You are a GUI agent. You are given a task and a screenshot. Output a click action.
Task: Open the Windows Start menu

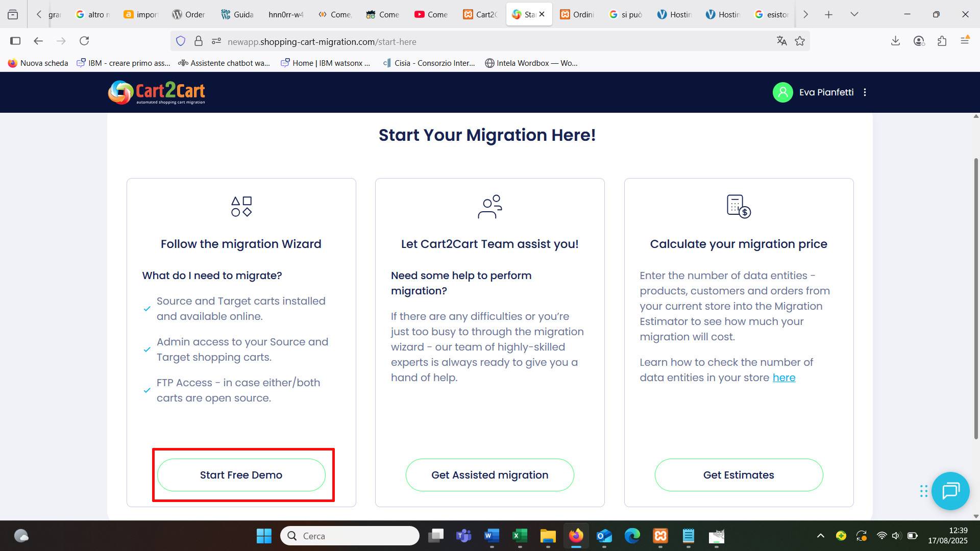264,536
